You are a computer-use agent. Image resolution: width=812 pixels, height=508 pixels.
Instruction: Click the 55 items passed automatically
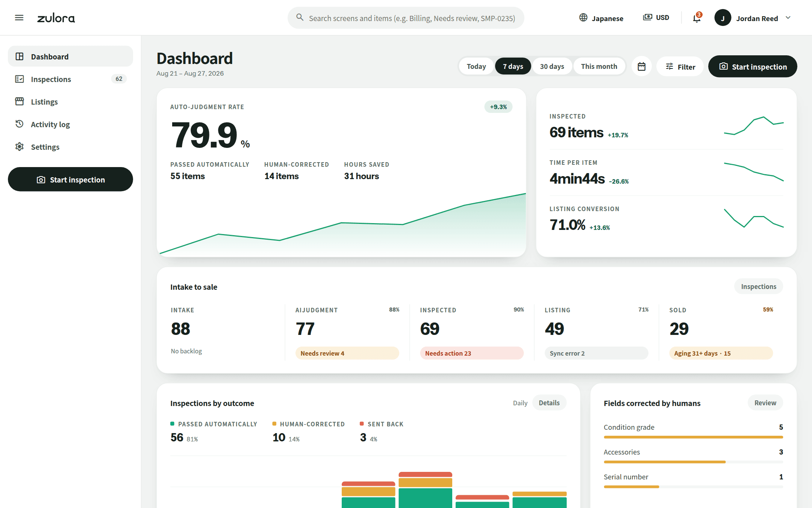[188, 176]
